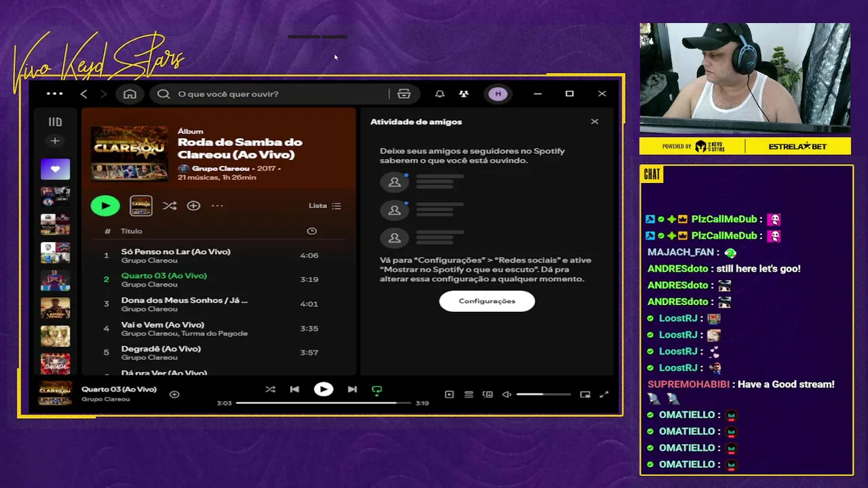Open the album cover art image
The image size is (868, 488).
[130, 153]
